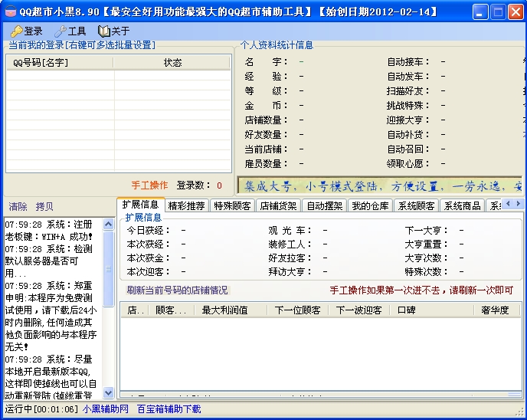
Task: Switch to the 店铺货架 tab
Action: pos(278,206)
